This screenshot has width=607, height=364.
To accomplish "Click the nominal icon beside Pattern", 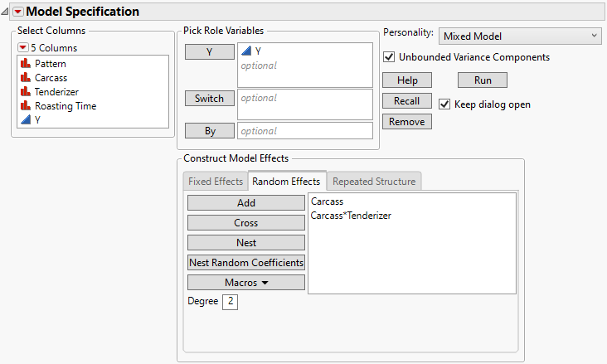I will coord(26,63).
